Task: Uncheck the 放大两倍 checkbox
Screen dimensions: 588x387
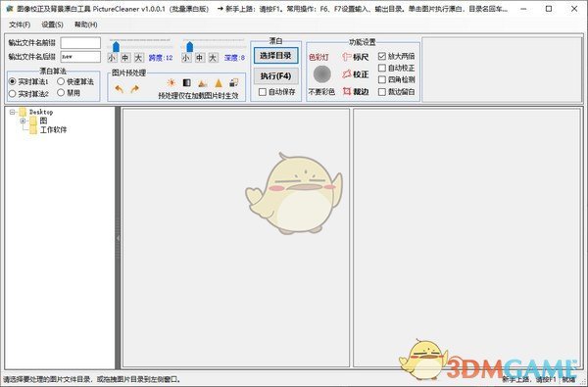Action: click(x=382, y=56)
